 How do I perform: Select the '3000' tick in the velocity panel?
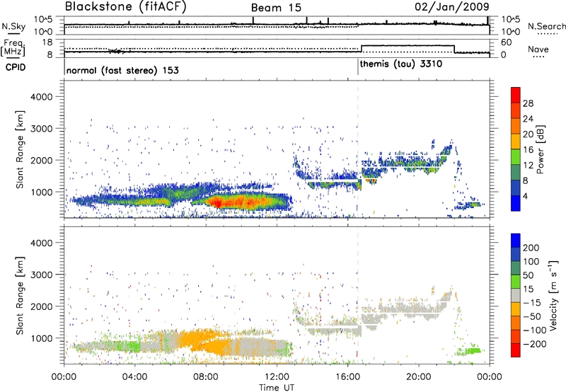pyautogui.click(x=42, y=275)
